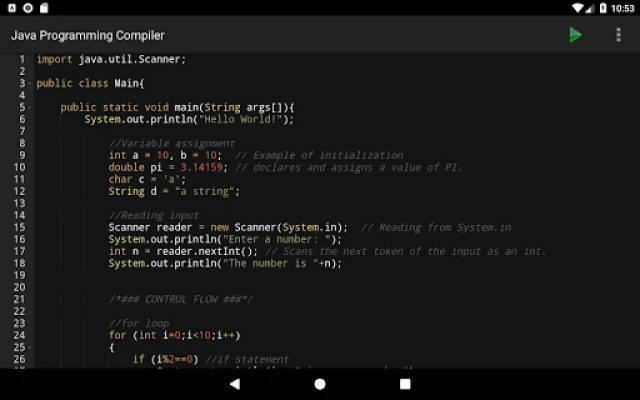The width and height of the screenshot is (640, 400).
Task: Open recent apps with the square button
Action: (405, 384)
